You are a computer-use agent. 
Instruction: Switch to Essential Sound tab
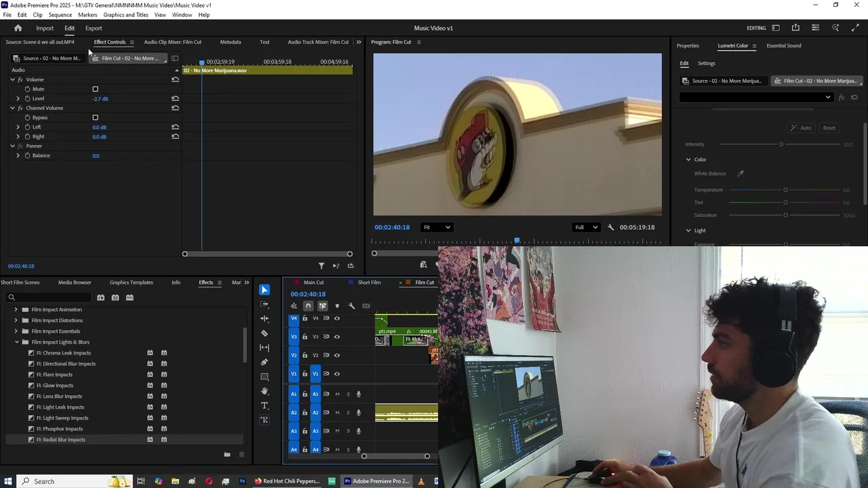coord(784,45)
